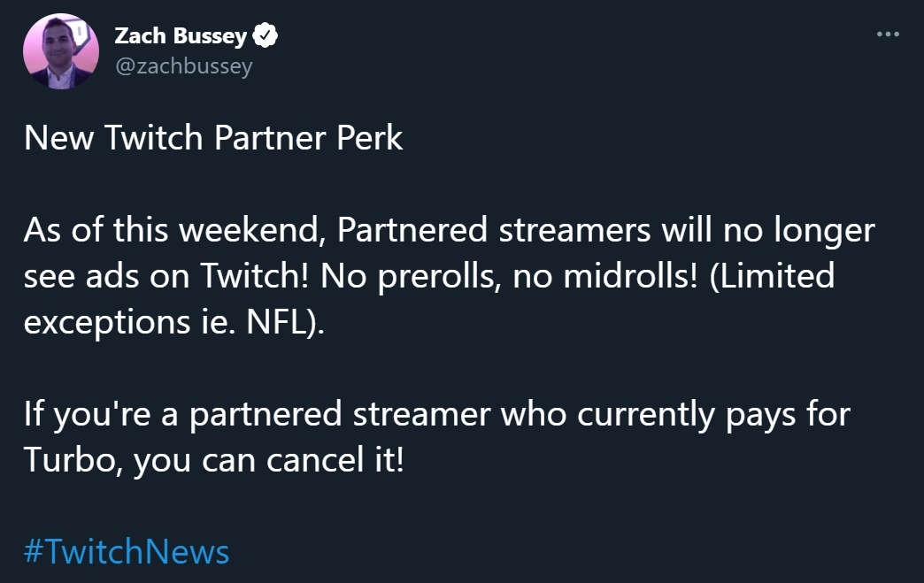Image resolution: width=924 pixels, height=583 pixels.
Task: Visit the @zachbussey handle
Action: [x=184, y=66]
